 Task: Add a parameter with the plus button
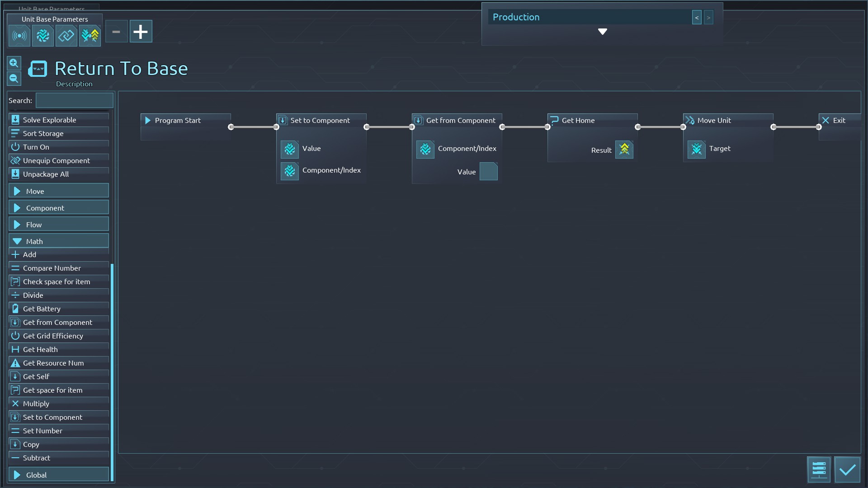pyautogui.click(x=141, y=32)
